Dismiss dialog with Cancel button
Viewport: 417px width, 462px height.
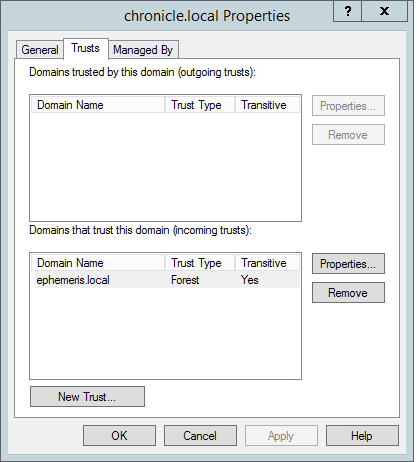[200, 435]
